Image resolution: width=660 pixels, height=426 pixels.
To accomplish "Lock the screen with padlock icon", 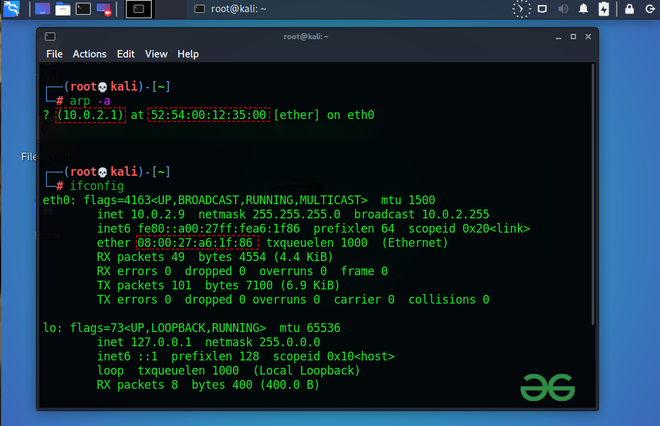I will [630, 9].
